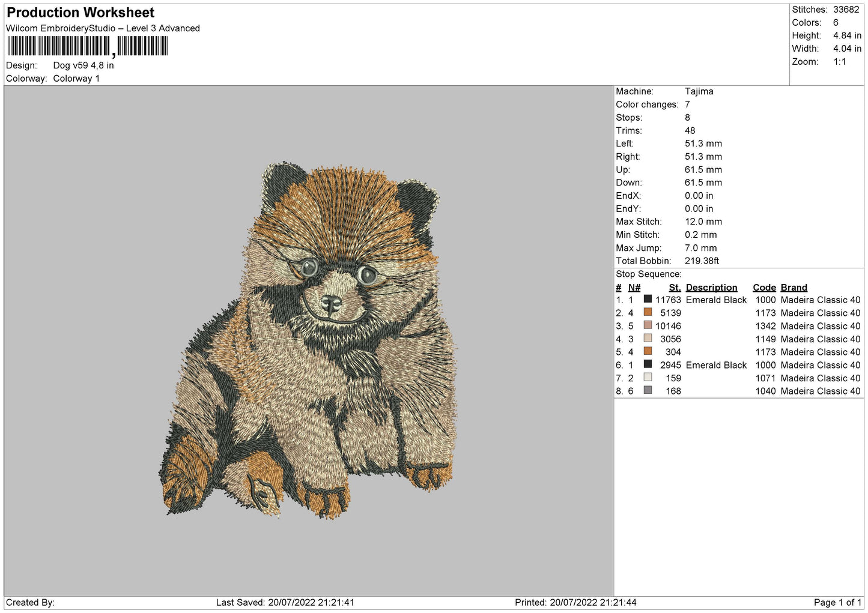
Task: Click the beige swatch beside 3056 stitches
Action: (x=648, y=338)
